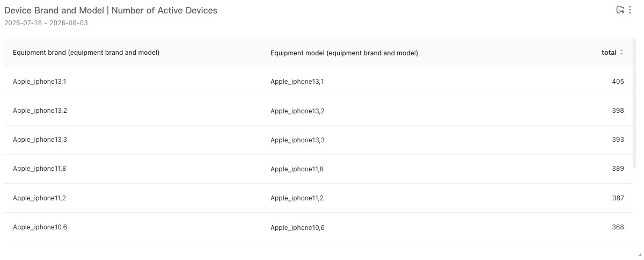The height and width of the screenshot is (260, 644).
Task: Select Apple_iphone13,1 in the brand column
Action: pyautogui.click(x=40, y=82)
